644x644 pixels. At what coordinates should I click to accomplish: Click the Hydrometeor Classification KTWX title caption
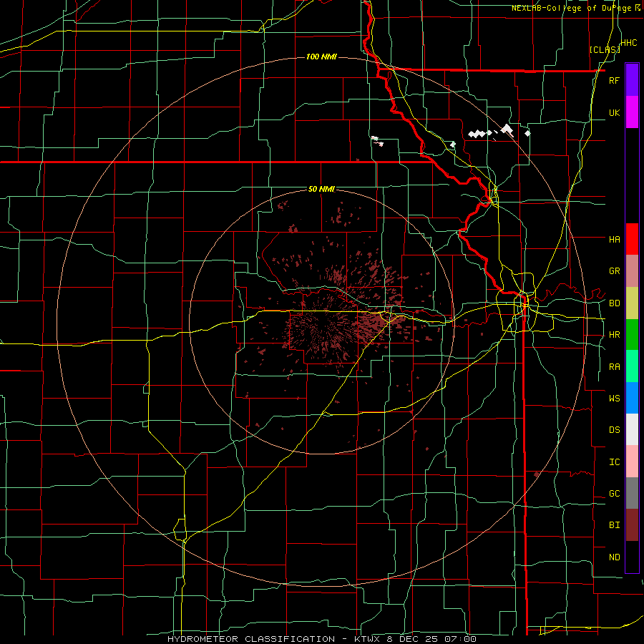coord(321,639)
